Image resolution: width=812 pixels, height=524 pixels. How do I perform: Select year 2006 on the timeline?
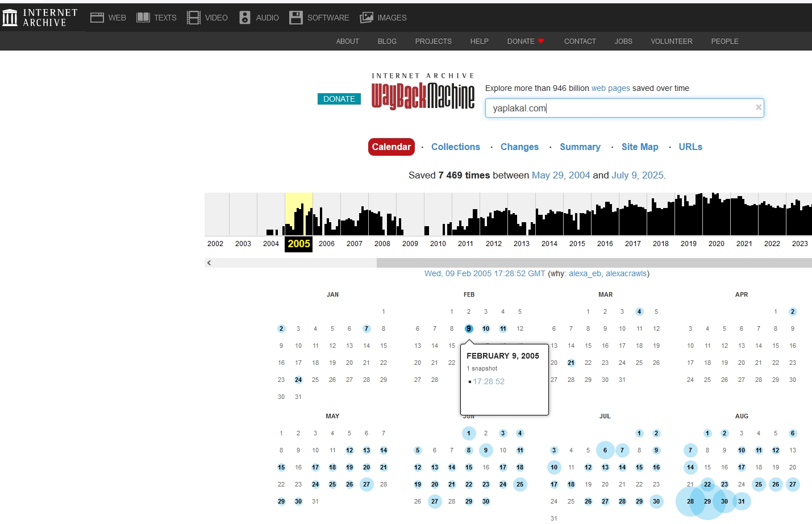pyautogui.click(x=327, y=243)
